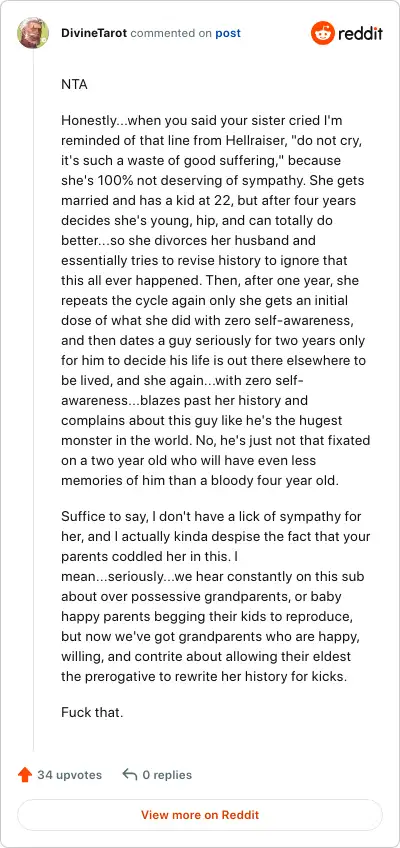400x848 pixels.
Task: Click the "commented on" header text
Action: click(171, 34)
